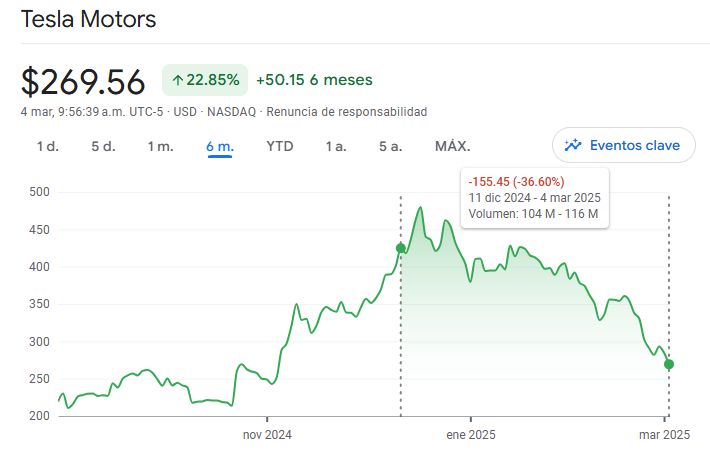The image size is (710, 453).
Task: Click the Tesla Motors title
Action: coord(89,19)
